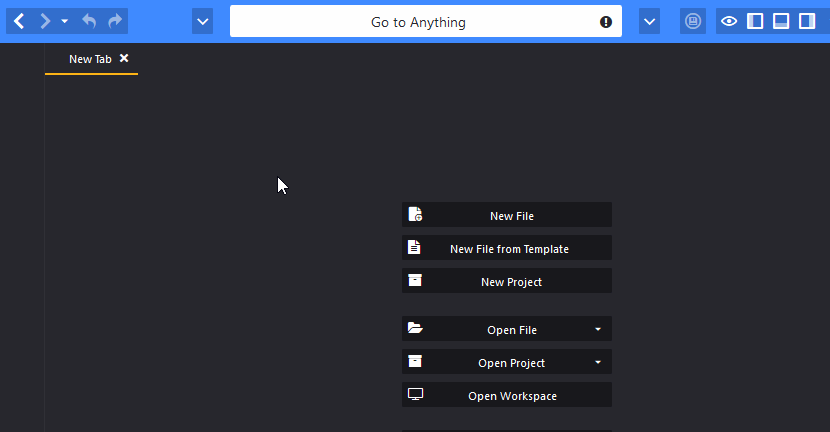Image resolution: width=830 pixels, height=432 pixels.
Task: Expand the chevron left of Go to Anything
Action: coord(202,22)
